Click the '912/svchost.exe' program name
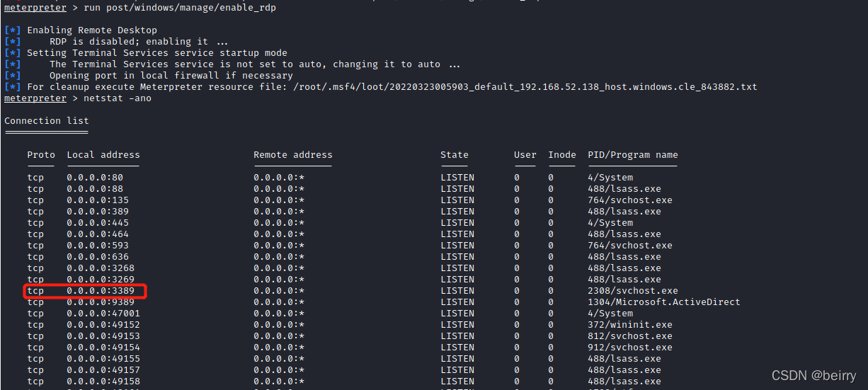This screenshot has width=868, height=390. tap(630, 347)
